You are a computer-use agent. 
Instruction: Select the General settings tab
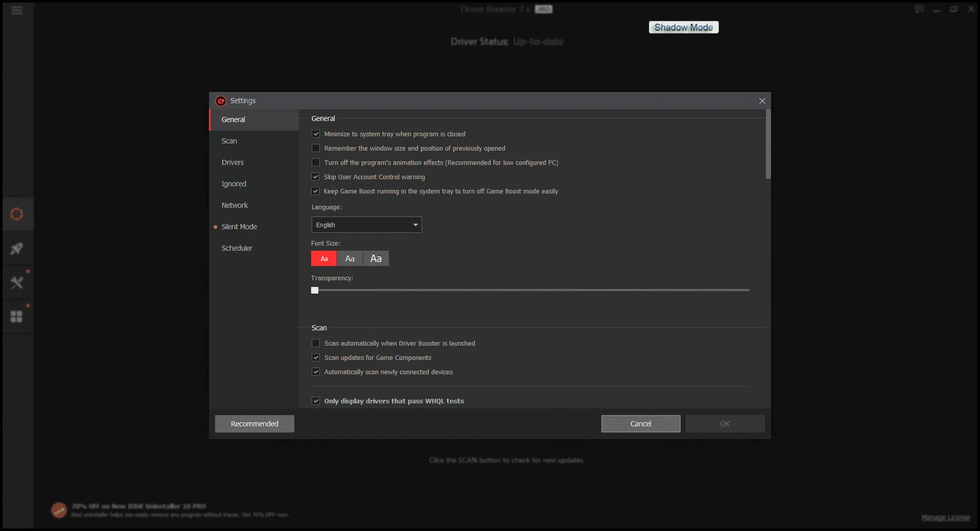[x=254, y=119]
